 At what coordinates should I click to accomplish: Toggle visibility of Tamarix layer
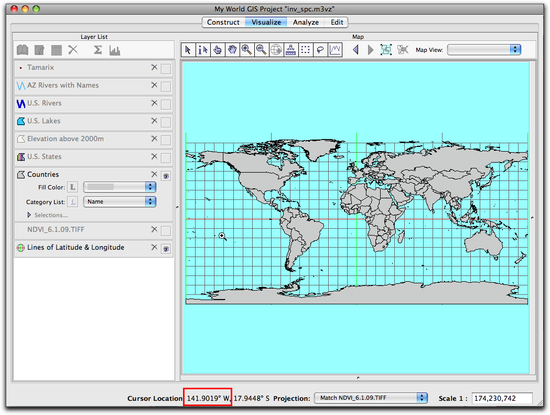tap(166, 68)
